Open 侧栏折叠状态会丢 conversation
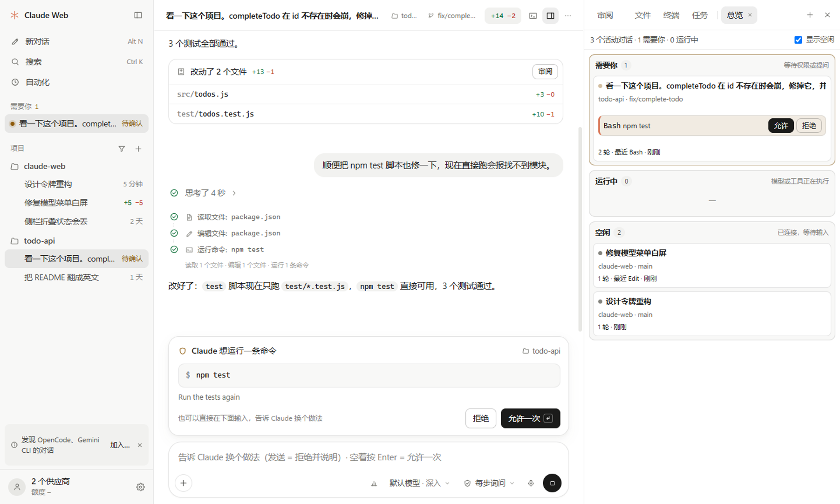The width and height of the screenshot is (840, 504). pos(76,221)
